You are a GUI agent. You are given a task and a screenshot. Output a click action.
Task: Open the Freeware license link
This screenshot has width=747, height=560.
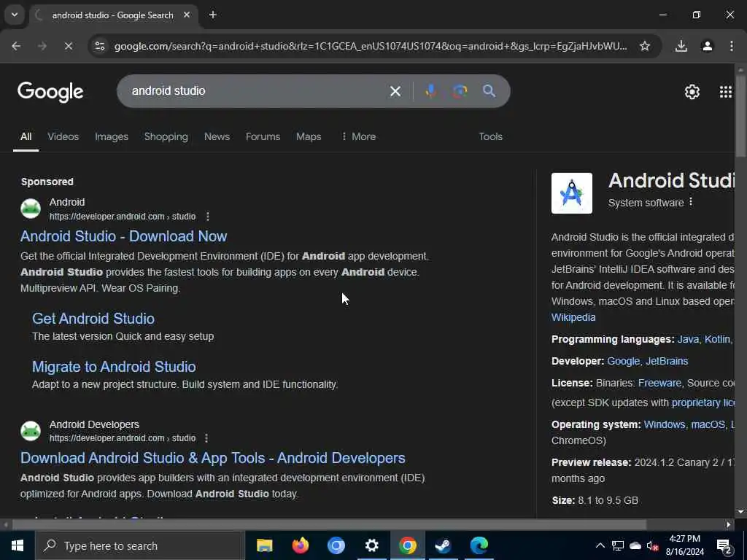659,384
